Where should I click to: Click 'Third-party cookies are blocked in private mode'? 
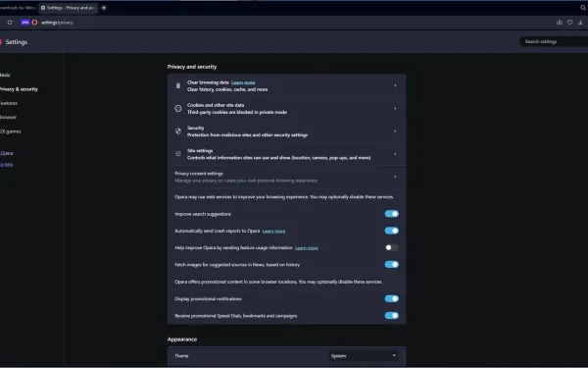tap(237, 112)
